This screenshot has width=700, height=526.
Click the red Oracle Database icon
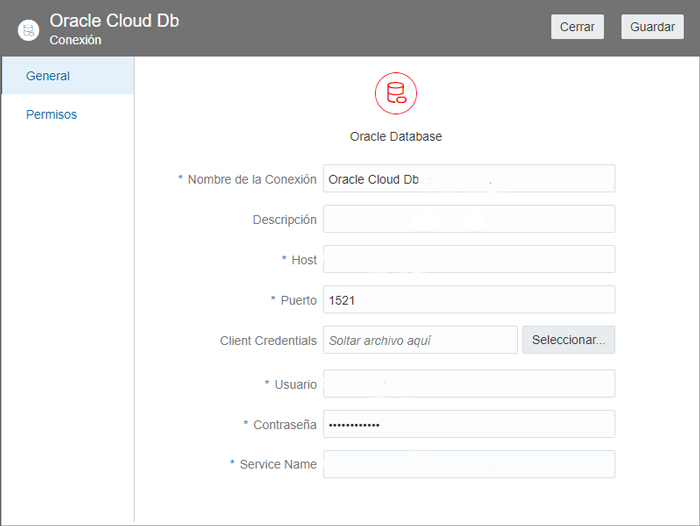point(396,93)
